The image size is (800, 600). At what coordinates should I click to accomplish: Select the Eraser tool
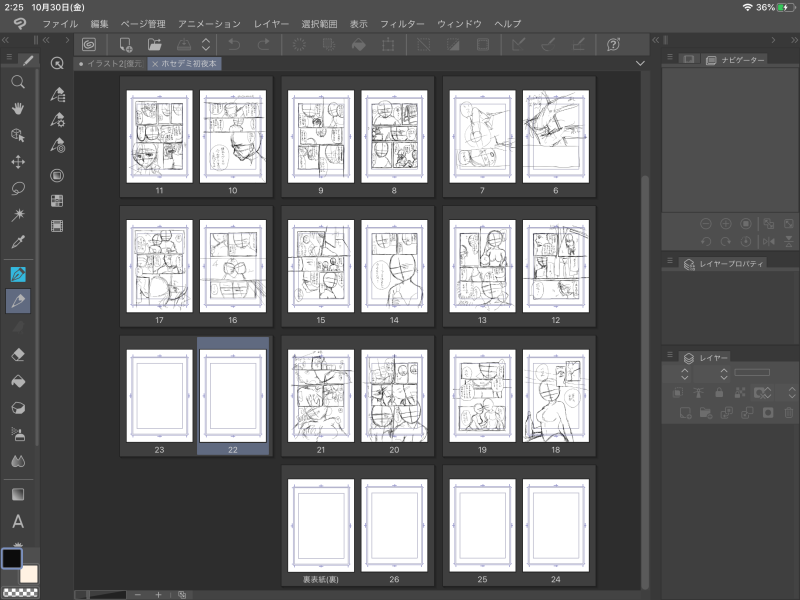pos(18,355)
